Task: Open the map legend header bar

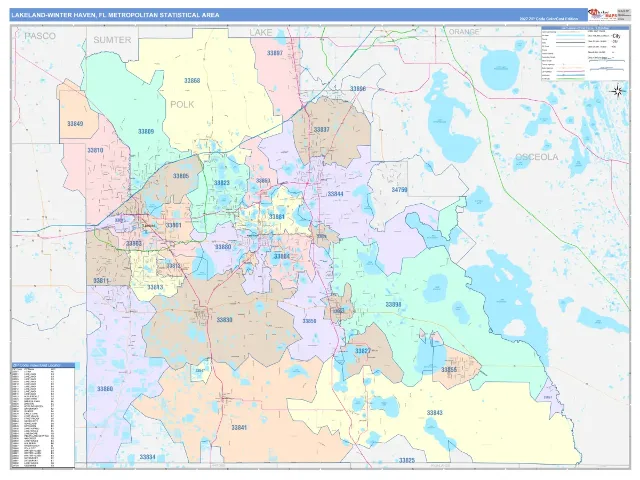Action: click(584, 28)
